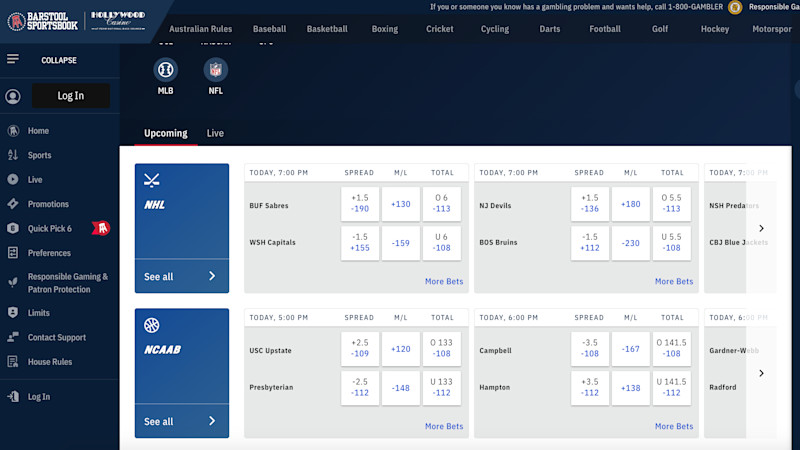
Task: Expand the NCAAB See all chevron
Action: 212,421
